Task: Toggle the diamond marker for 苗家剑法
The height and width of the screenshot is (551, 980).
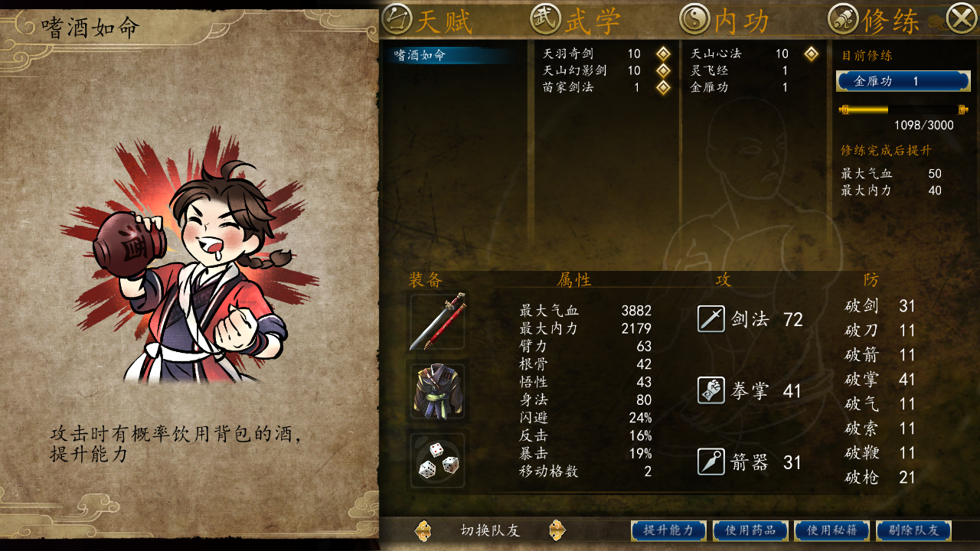Action: (664, 87)
